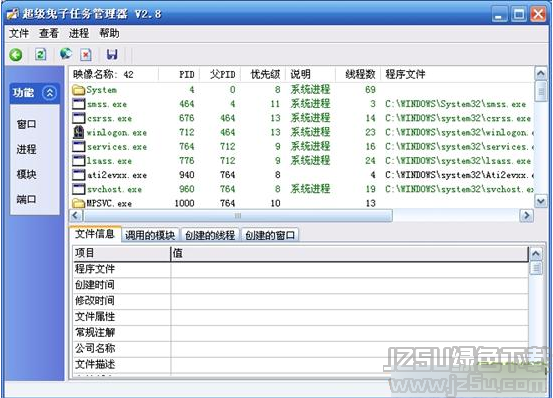Select the winlogon.exe process name
Screen dimensions: 553x398
(117, 133)
